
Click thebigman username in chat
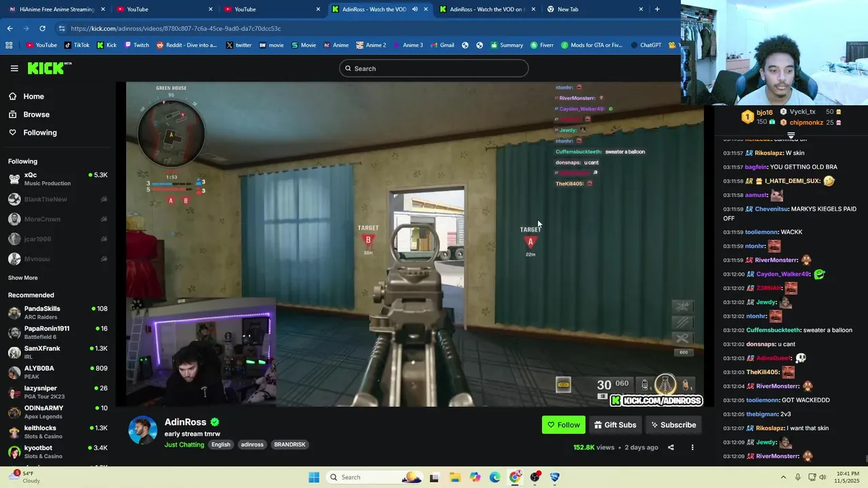point(762,414)
